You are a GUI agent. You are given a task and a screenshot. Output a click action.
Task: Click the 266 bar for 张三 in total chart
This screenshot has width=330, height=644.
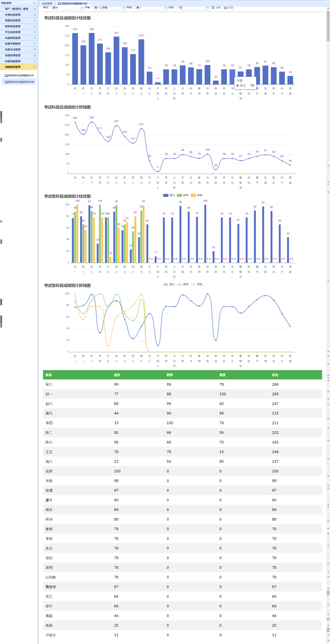click(x=92, y=59)
